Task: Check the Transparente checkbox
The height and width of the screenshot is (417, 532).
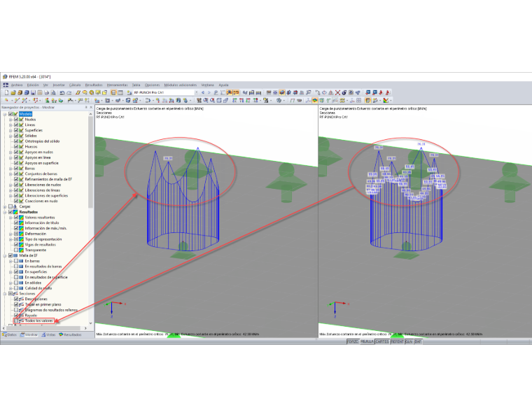Action: (16, 250)
